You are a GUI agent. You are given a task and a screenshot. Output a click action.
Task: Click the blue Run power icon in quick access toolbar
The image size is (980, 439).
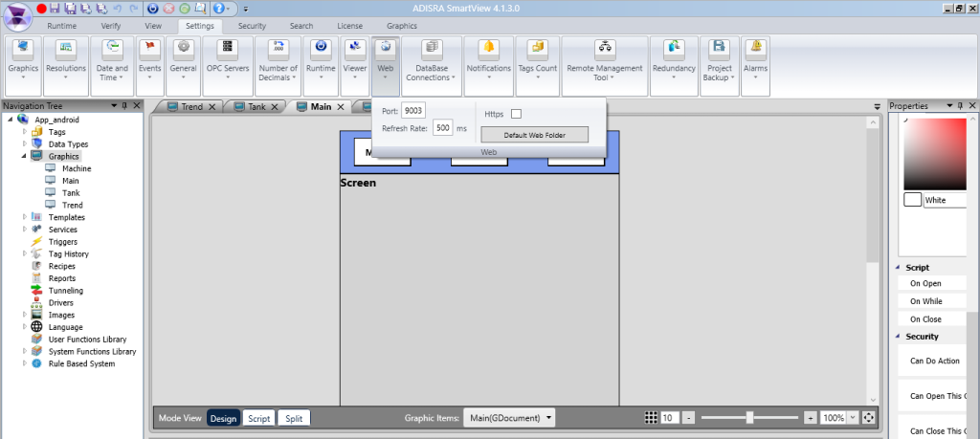click(154, 8)
